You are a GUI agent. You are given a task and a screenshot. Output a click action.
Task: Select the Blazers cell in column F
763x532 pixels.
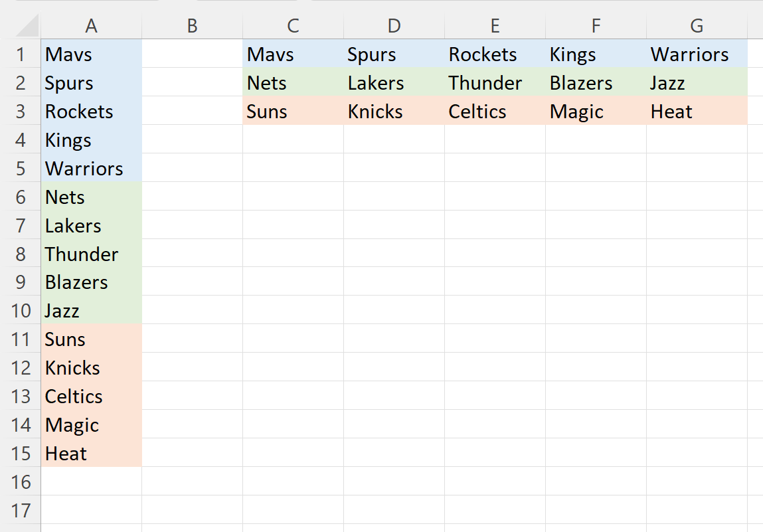pos(596,82)
